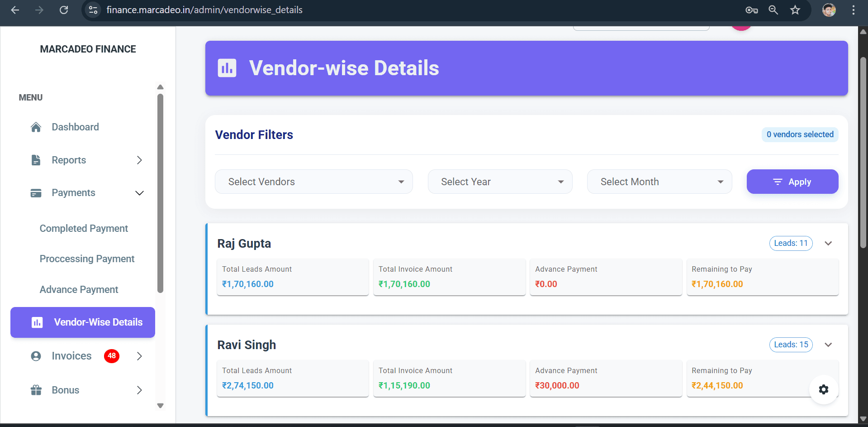Screen dimensions: 868x427
Task: Select Advance Payment from the sidebar
Action: [x=79, y=289]
